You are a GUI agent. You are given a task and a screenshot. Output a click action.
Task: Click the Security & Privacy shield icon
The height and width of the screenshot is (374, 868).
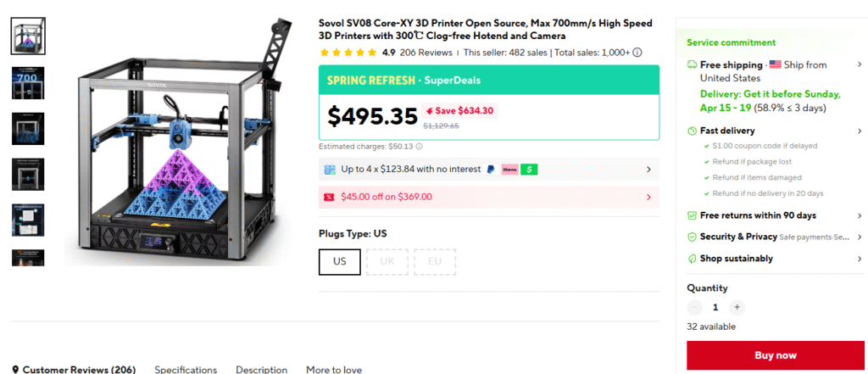[692, 237]
